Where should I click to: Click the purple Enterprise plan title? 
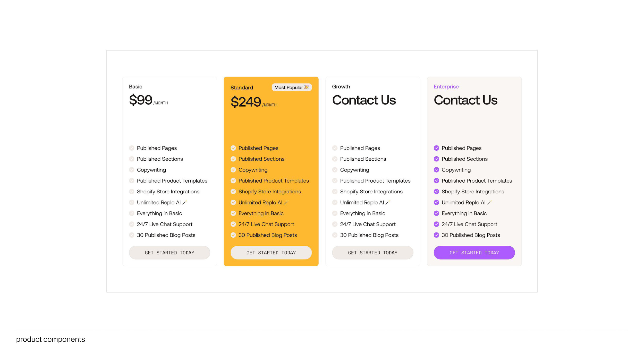(x=446, y=87)
